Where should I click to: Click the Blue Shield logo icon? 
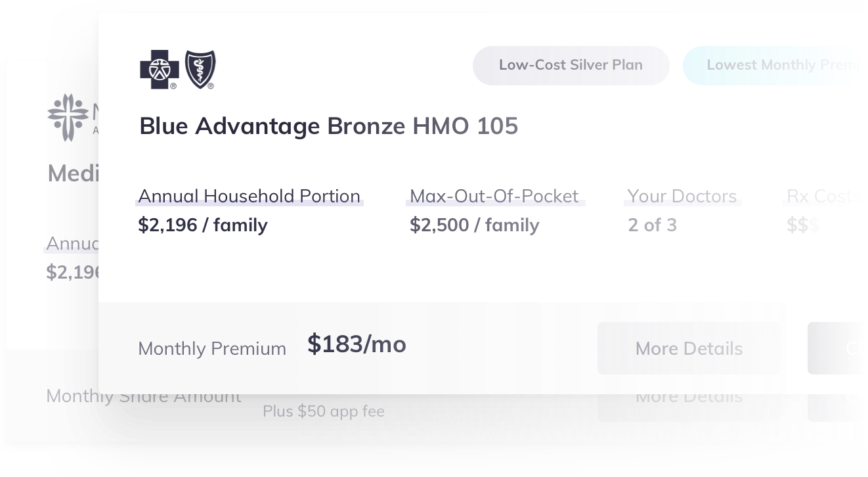coord(200,69)
